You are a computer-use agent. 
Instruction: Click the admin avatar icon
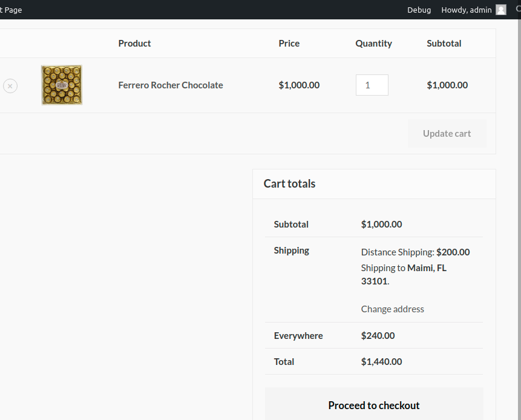[x=501, y=10]
